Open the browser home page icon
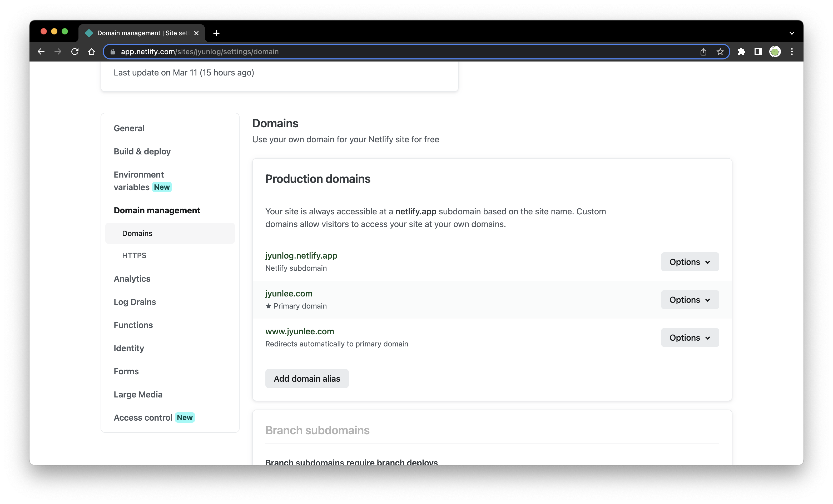This screenshot has height=504, width=833. 92,52
